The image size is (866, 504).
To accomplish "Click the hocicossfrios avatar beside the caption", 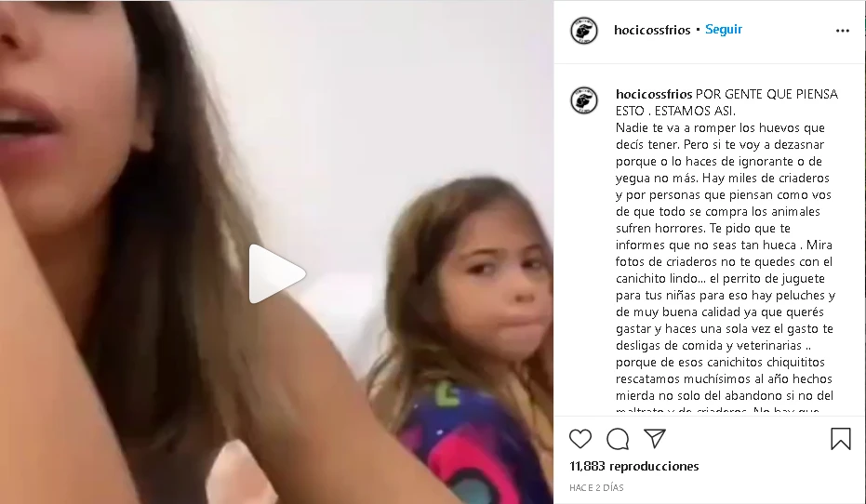I will click(584, 100).
